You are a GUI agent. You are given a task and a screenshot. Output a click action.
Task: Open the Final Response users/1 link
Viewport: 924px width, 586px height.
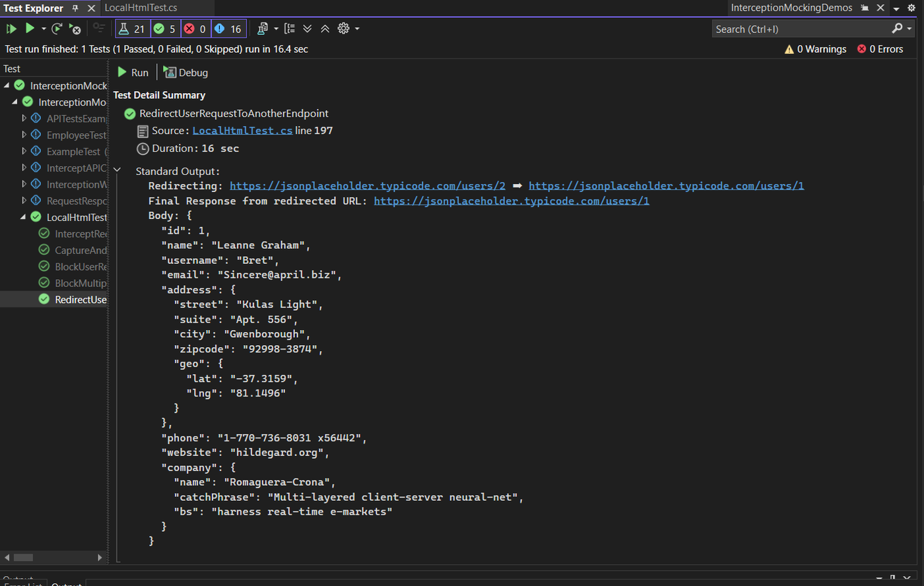tap(511, 201)
